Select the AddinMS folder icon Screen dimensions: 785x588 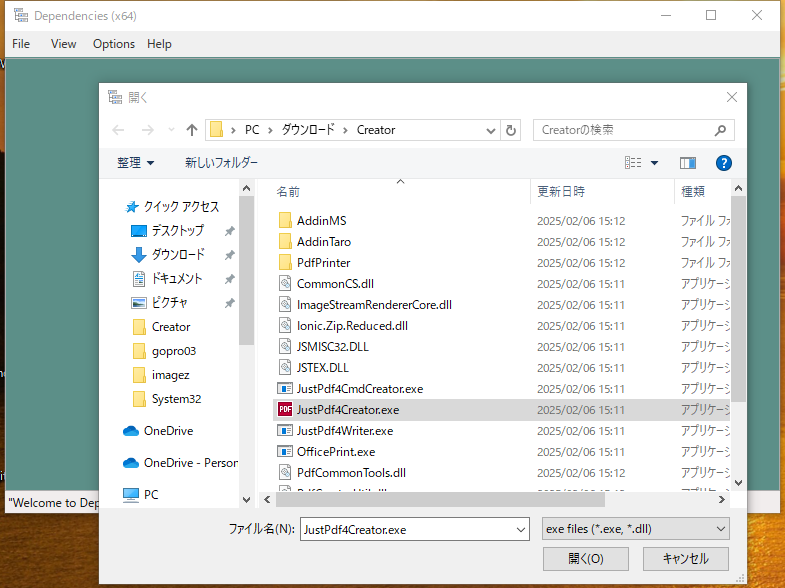(x=285, y=221)
